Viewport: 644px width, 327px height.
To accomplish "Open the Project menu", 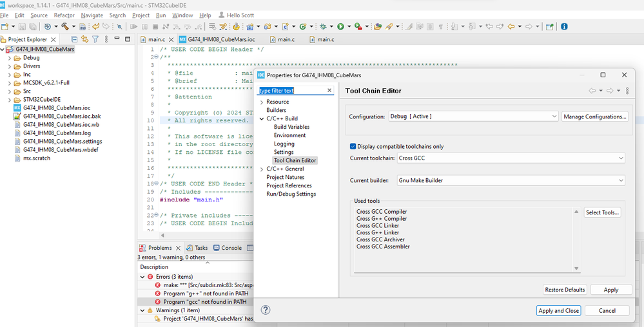I will (141, 15).
